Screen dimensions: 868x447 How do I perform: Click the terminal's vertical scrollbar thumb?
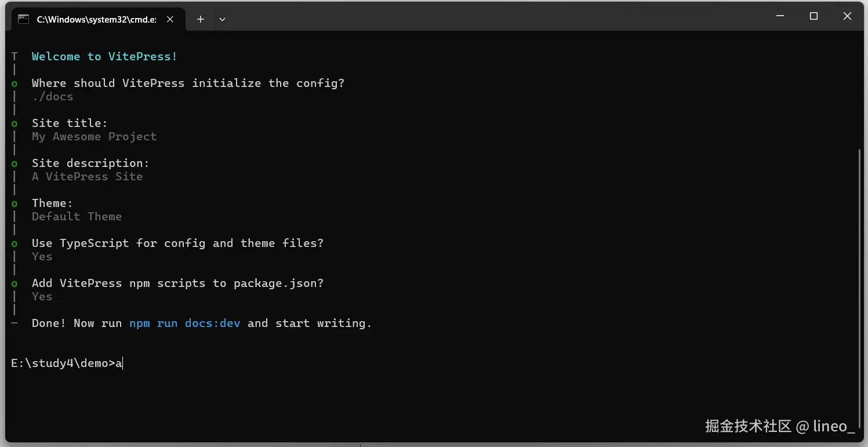[x=860, y=272]
